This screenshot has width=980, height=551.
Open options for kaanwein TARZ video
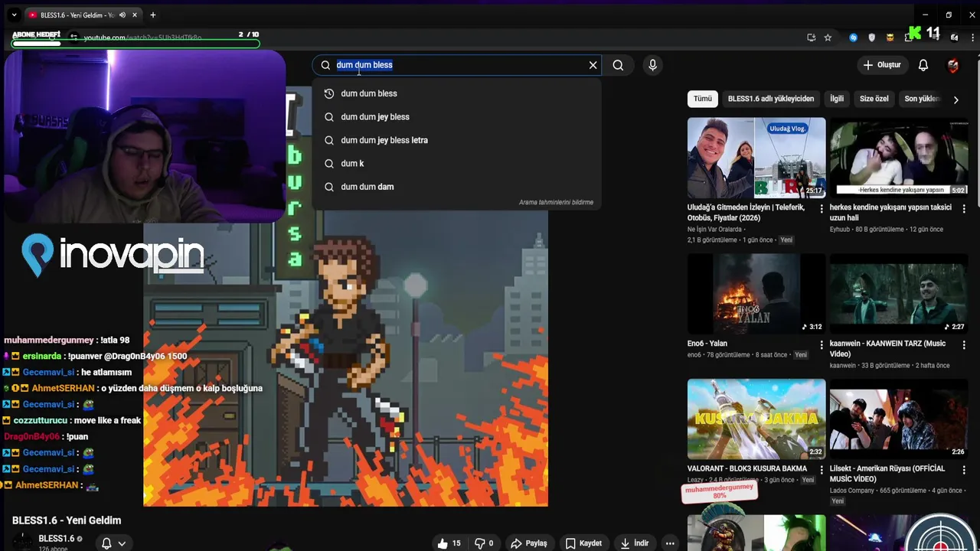[964, 344]
